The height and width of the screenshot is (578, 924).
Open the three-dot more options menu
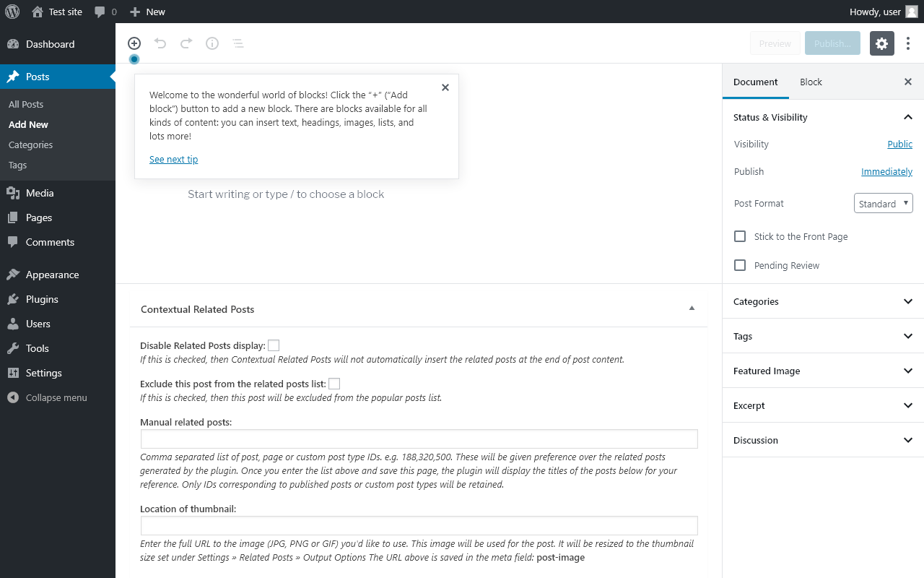pos(908,43)
